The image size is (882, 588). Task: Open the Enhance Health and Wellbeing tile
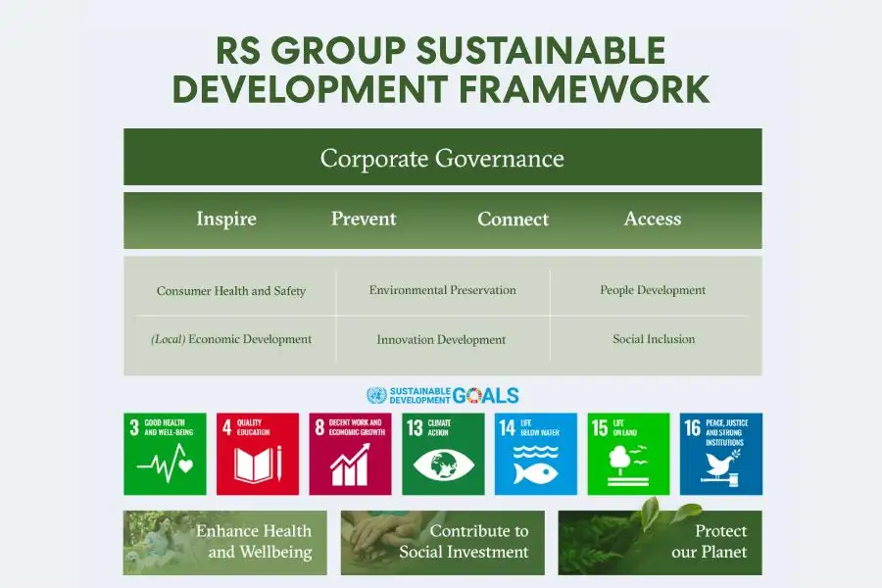click(225, 542)
